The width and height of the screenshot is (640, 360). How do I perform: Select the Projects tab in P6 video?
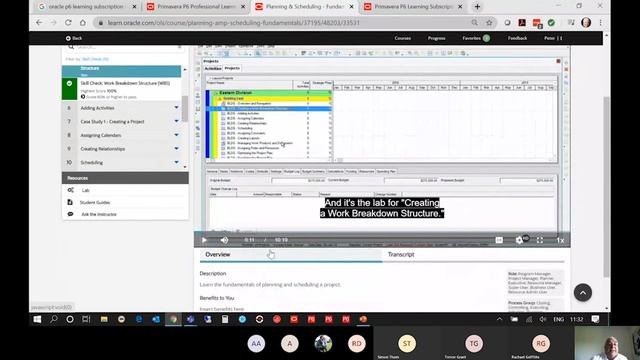(x=232, y=68)
